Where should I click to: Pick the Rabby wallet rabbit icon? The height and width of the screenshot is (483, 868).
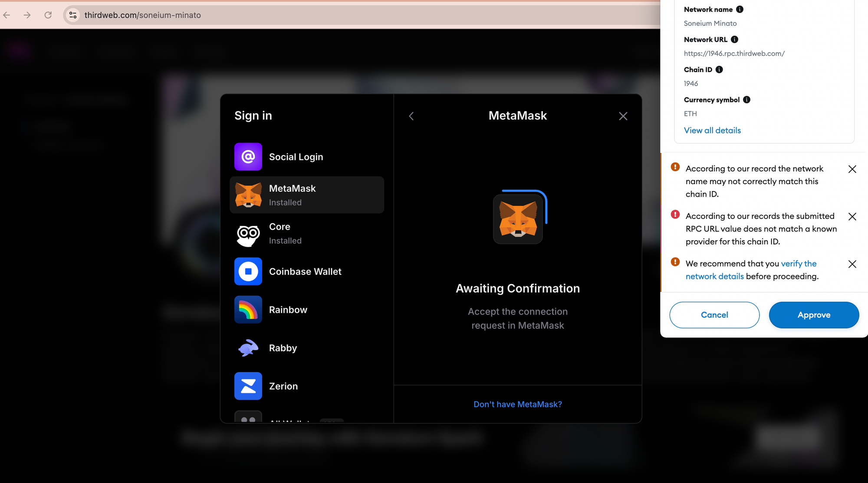coord(248,348)
